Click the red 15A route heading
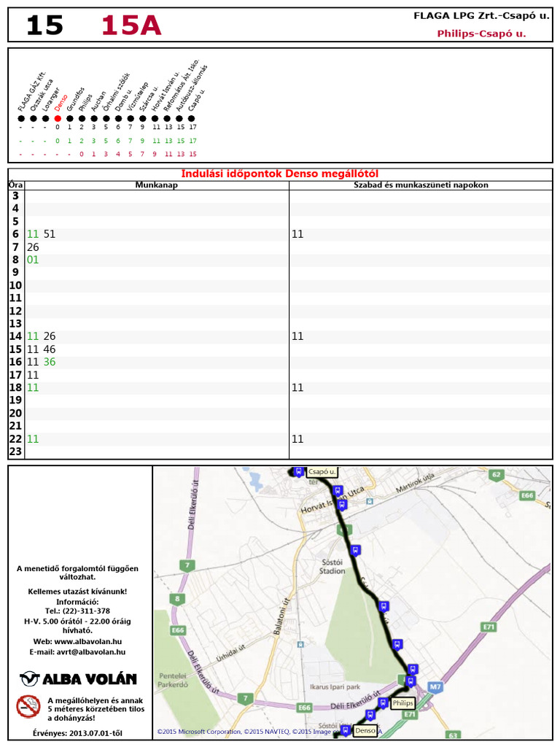The width and height of the screenshot is (560, 747). tap(131, 26)
